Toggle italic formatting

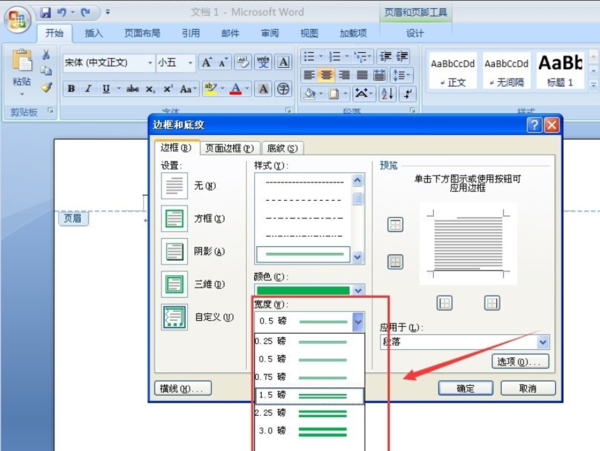88,89
